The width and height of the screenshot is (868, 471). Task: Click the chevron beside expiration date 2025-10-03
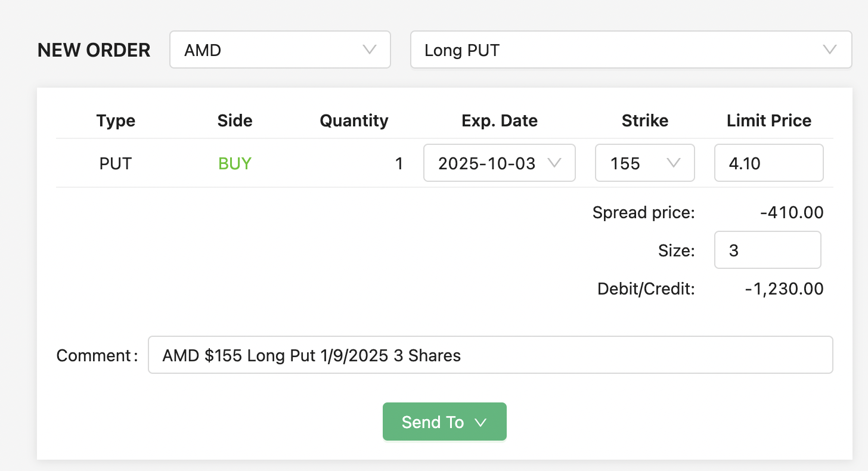pyautogui.click(x=554, y=163)
